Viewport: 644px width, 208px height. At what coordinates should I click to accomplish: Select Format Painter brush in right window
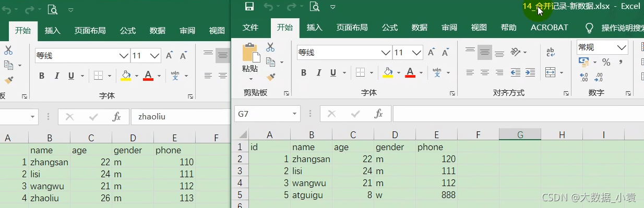(x=270, y=77)
